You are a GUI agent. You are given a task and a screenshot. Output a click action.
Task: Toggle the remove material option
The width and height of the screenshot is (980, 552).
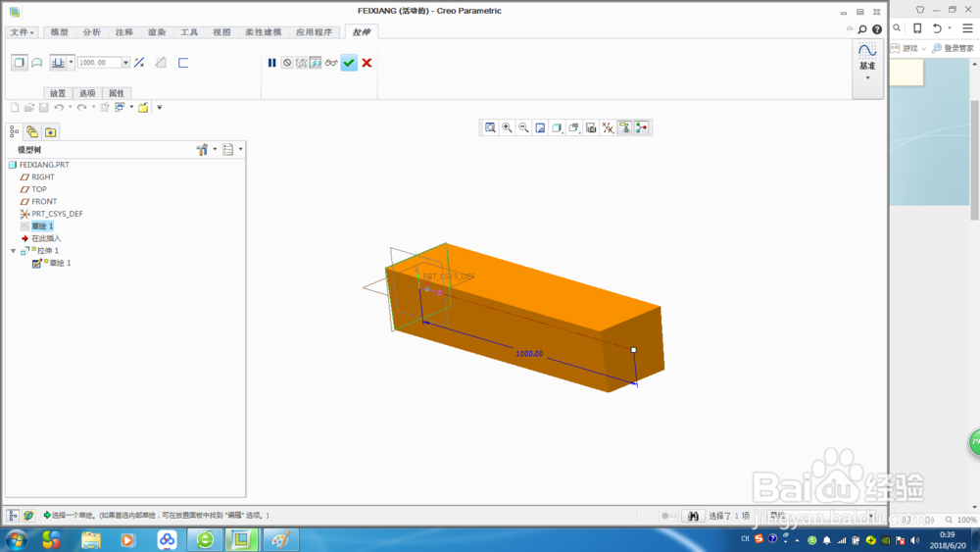point(161,63)
